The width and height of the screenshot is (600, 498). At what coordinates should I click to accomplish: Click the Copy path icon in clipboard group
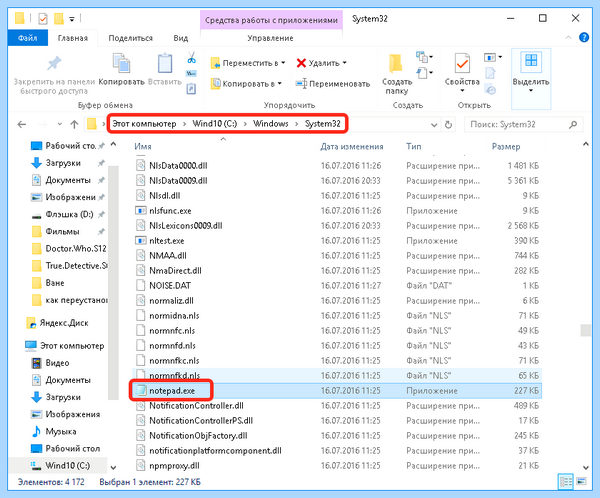click(191, 73)
